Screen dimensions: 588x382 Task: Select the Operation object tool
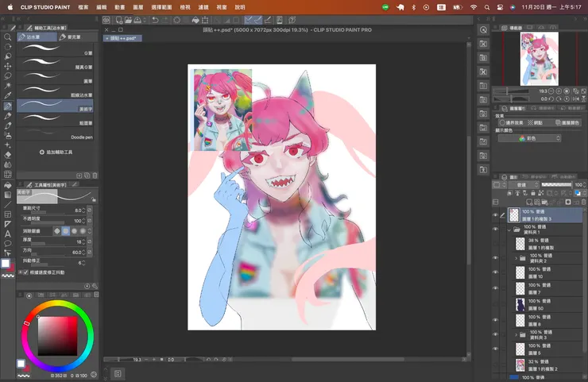[7, 56]
